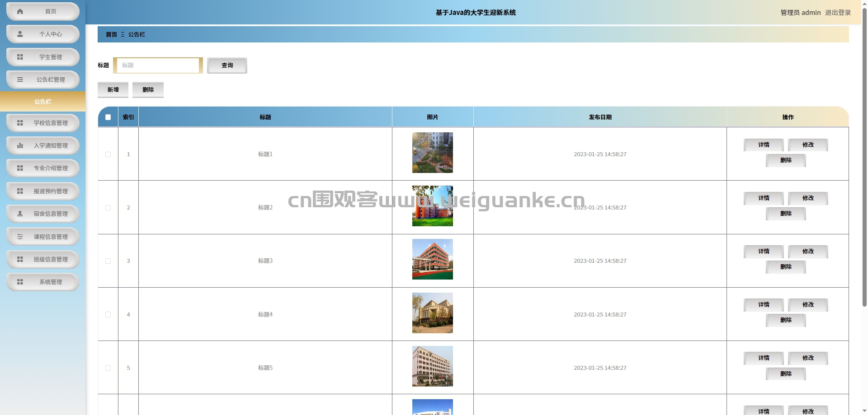Open the image thumbnail for 标题3

pos(432,259)
